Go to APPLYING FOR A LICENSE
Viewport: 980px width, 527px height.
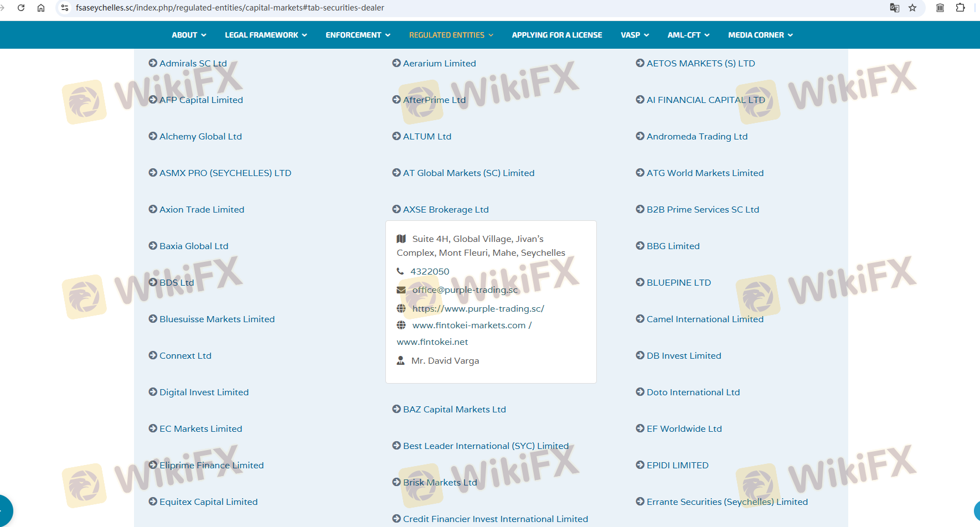(x=556, y=35)
